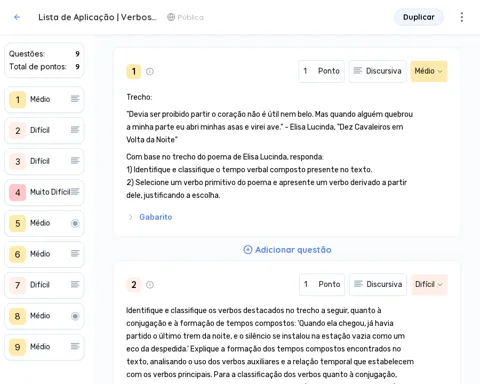Click info icon beside question 2 number
The height and width of the screenshot is (384, 480).
tap(150, 285)
